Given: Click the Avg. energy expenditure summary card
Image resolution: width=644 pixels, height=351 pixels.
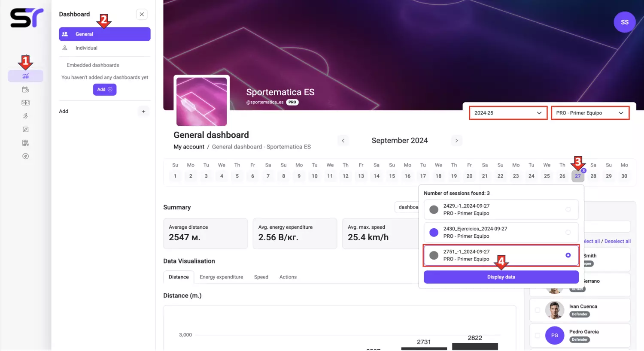Looking at the screenshot, I should pyautogui.click(x=295, y=233).
